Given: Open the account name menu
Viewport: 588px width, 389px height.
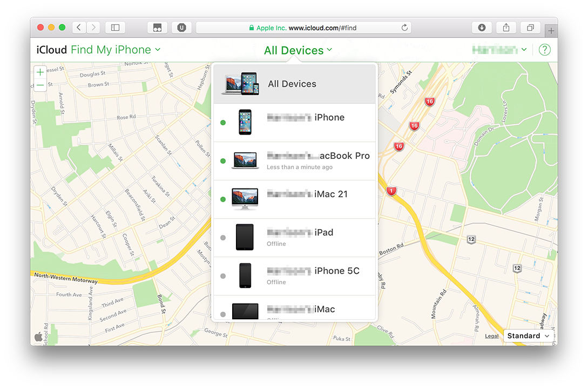Looking at the screenshot, I should pyautogui.click(x=499, y=50).
